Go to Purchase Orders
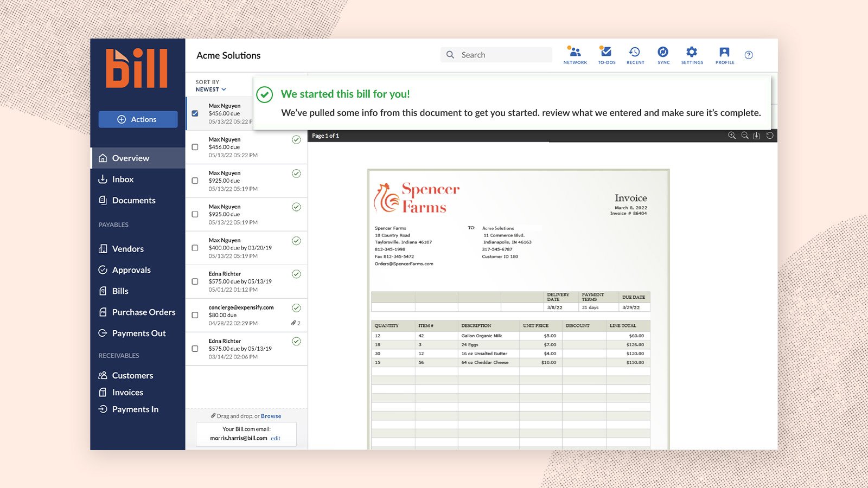This screenshot has height=488, width=868. click(143, 312)
